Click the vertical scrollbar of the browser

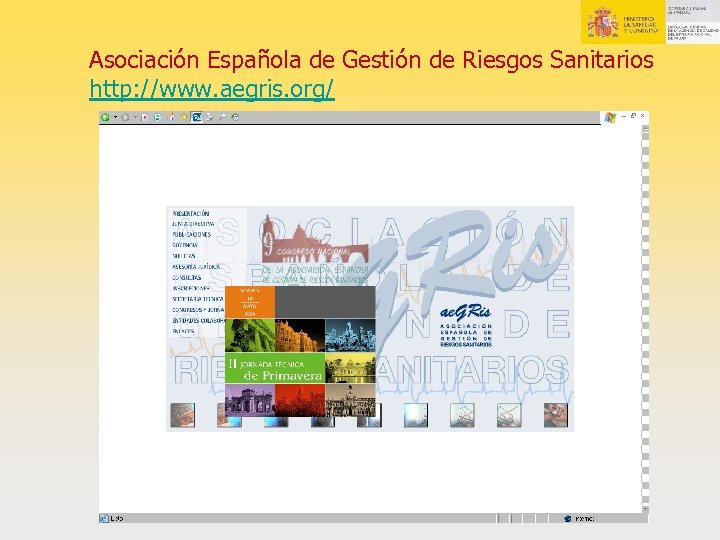click(645, 319)
